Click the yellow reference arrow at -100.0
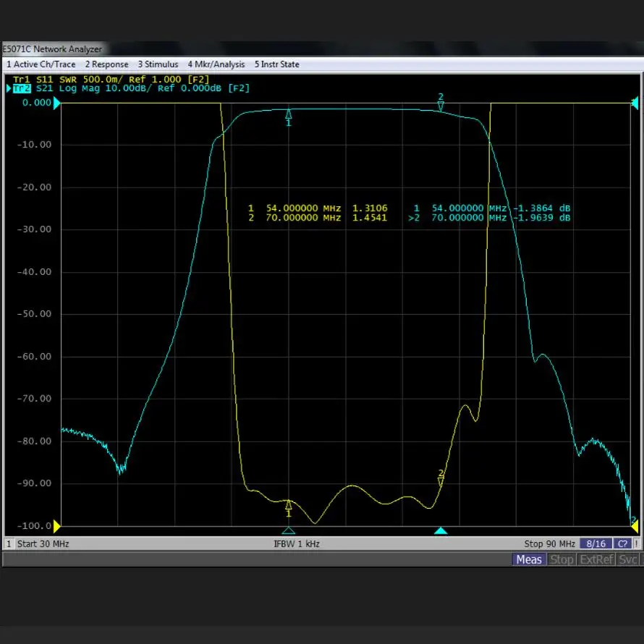Screen dimensions: 644x644 point(57,525)
